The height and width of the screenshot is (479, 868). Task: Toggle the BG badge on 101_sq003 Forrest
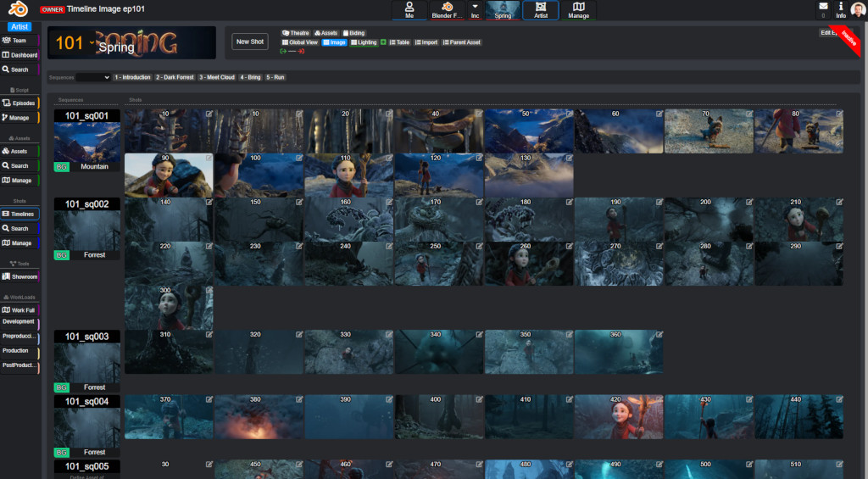[61, 387]
